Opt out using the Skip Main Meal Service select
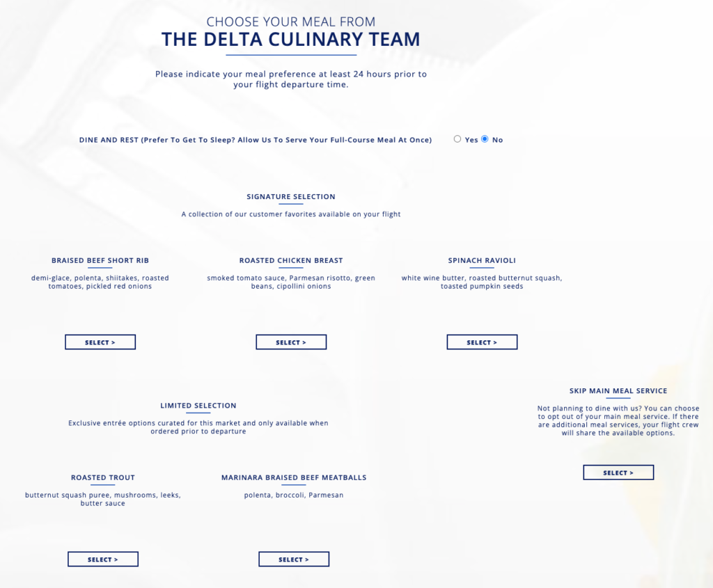Viewport: 713px width, 588px height. coord(618,472)
